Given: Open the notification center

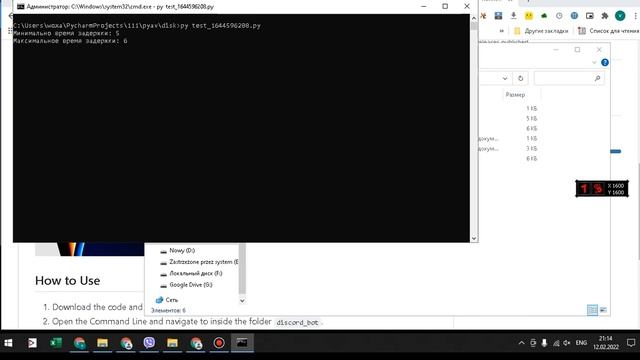Looking at the screenshot, I should point(631,343).
